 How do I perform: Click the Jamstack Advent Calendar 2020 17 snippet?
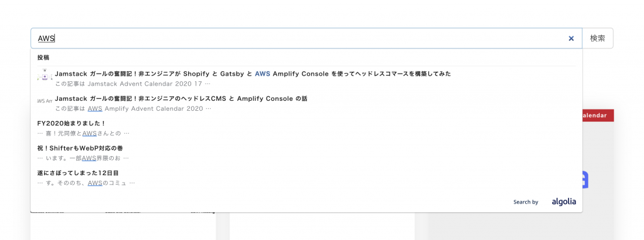tap(133, 84)
